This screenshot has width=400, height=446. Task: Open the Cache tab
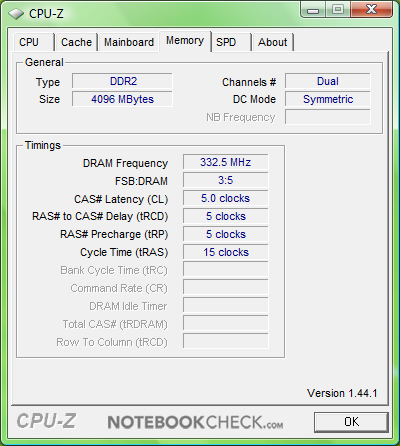click(76, 42)
